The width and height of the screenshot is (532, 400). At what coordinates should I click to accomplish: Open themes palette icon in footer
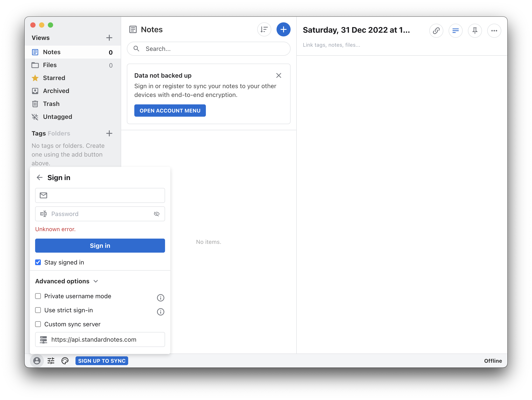pyautogui.click(x=65, y=361)
